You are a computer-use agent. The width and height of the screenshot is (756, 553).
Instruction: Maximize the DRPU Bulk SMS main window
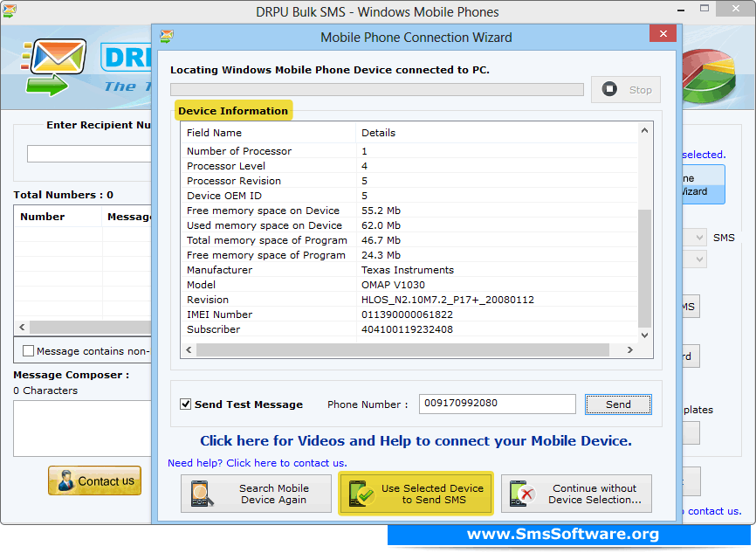pyautogui.click(x=704, y=9)
